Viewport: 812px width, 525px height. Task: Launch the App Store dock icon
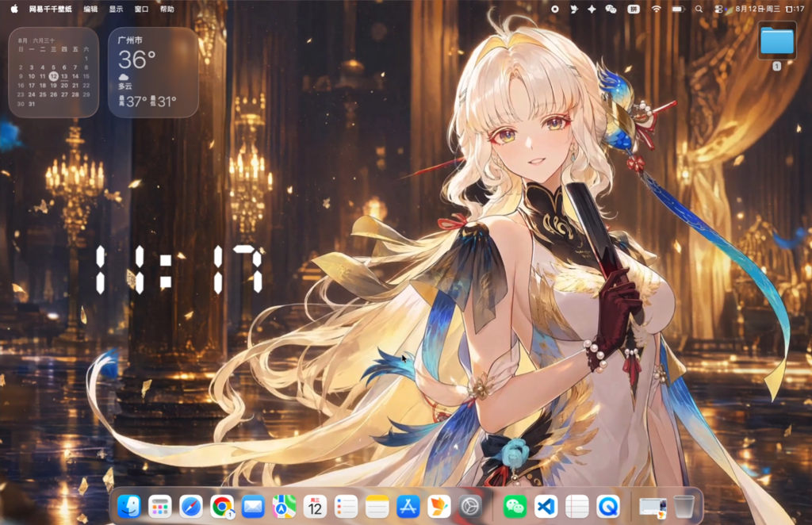tap(408, 506)
